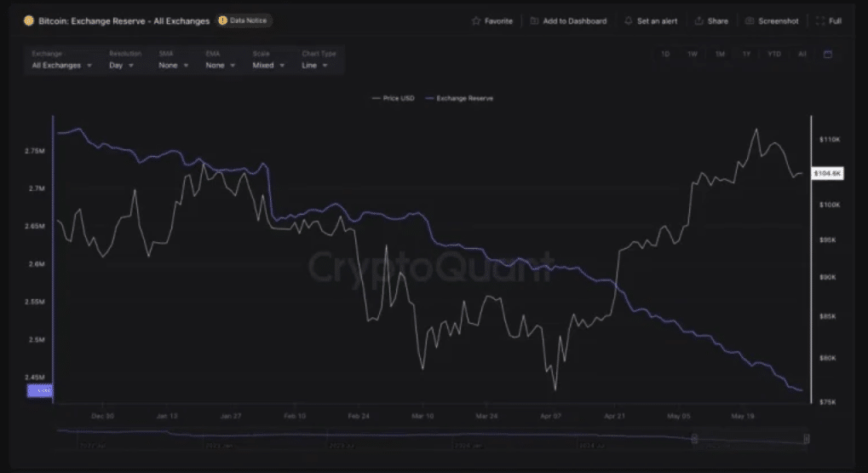Toggle the Exchange Reserve legend series
The width and height of the screenshot is (868, 473).
pos(459,98)
